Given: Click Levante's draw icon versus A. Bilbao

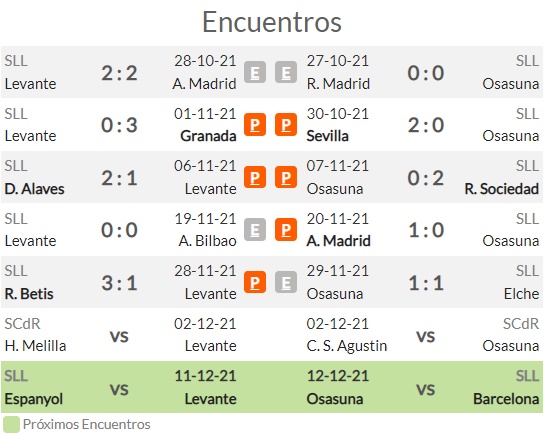Looking at the screenshot, I should pos(255,229).
